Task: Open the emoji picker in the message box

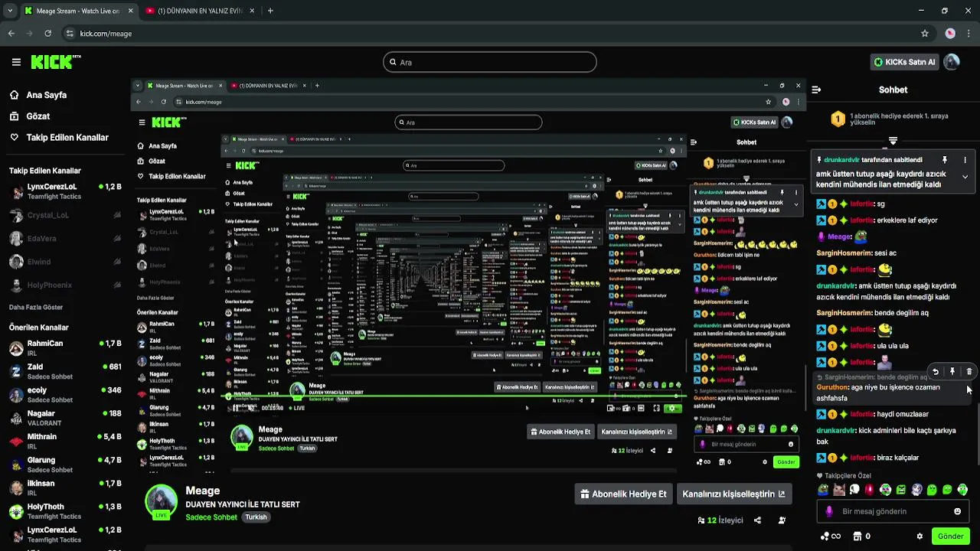Action: [x=957, y=511]
